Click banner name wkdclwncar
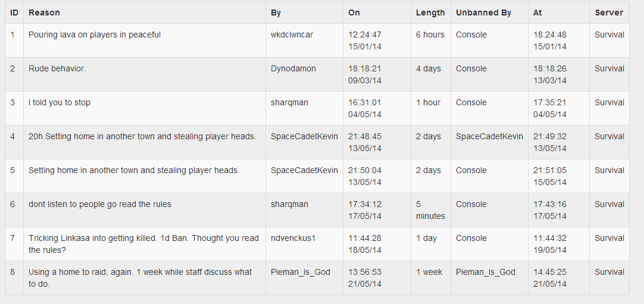This screenshot has height=304, width=644. coord(292,35)
